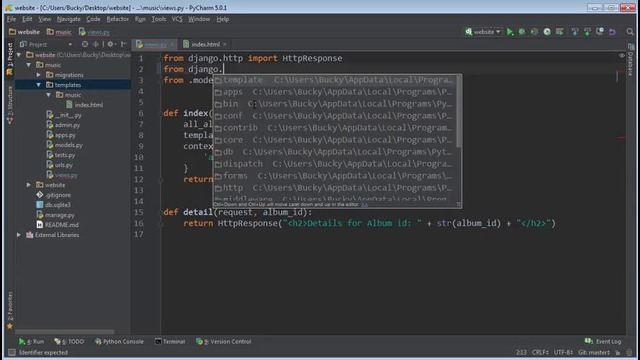Open the File menu

pyautogui.click(x=11, y=19)
